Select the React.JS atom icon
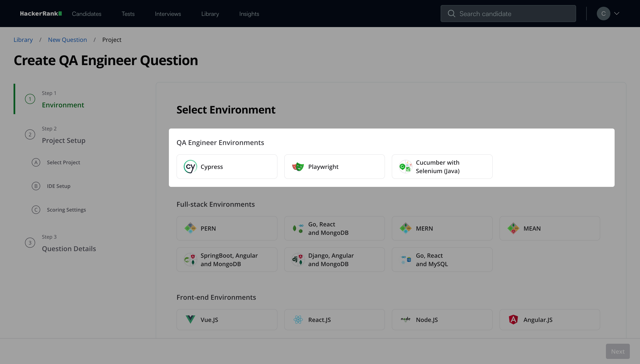This screenshot has width=640, height=364. coord(298,319)
